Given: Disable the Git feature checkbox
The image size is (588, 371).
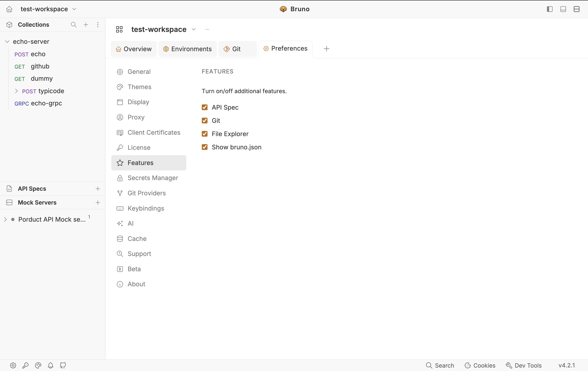Looking at the screenshot, I should [205, 120].
